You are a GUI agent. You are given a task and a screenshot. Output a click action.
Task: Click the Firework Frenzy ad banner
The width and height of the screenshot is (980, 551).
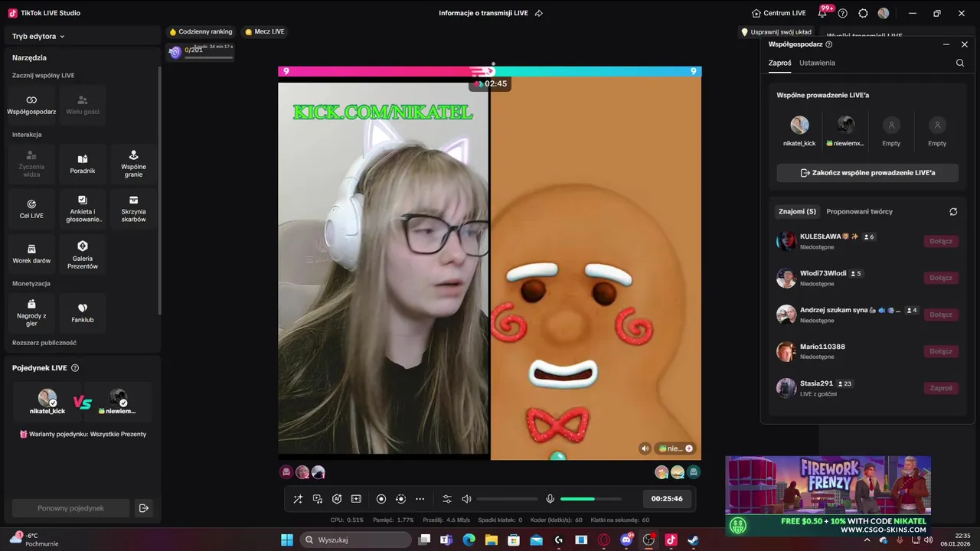click(828, 495)
